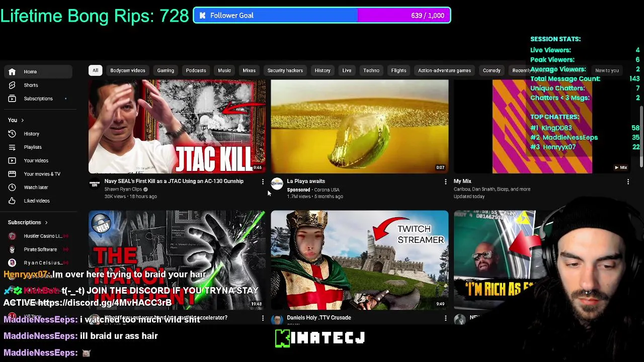Open the History clock icon in sidebar
This screenshot has height=362, width=644.
(x=12, y=134)
